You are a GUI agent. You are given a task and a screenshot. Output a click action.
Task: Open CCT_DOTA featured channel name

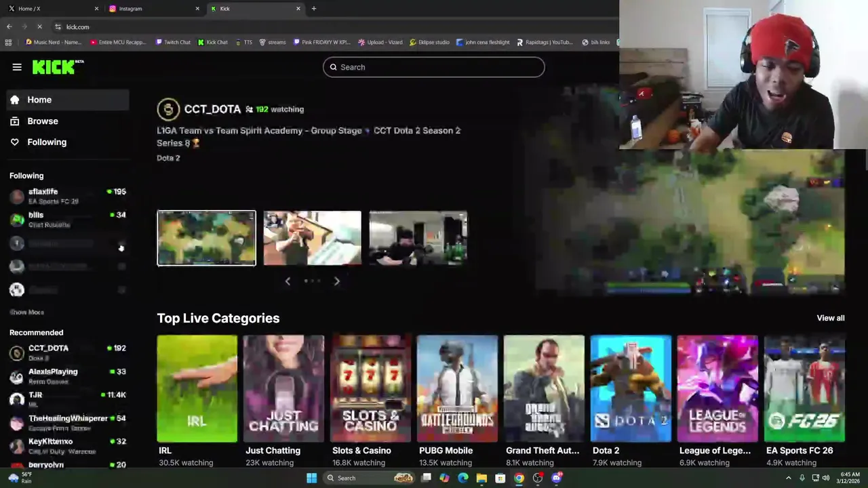tap(212, 109)
